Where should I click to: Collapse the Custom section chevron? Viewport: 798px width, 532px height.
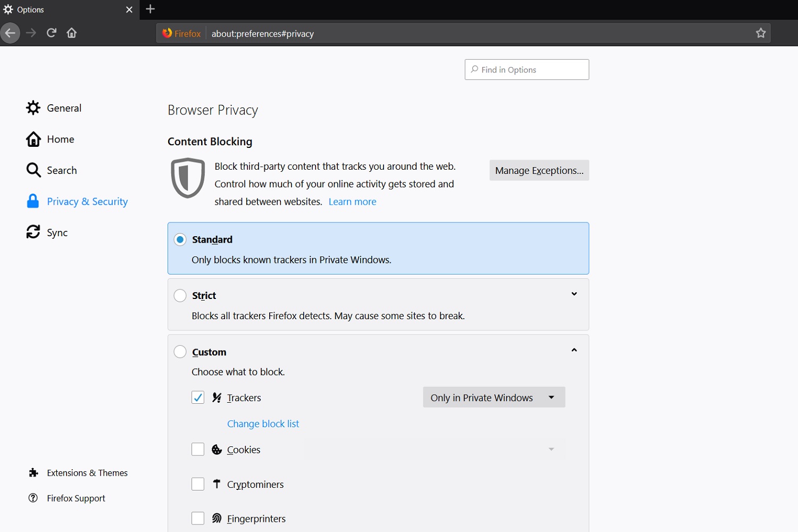[x=574, y=350]
